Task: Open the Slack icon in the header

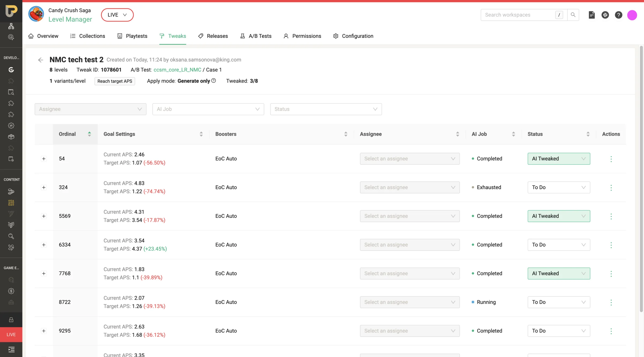Action: point(605,15)
